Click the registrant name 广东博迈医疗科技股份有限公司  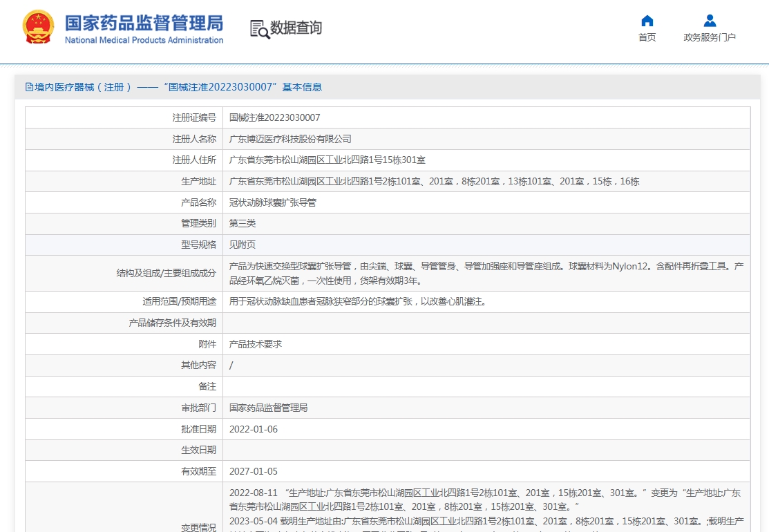coord(290,140)
